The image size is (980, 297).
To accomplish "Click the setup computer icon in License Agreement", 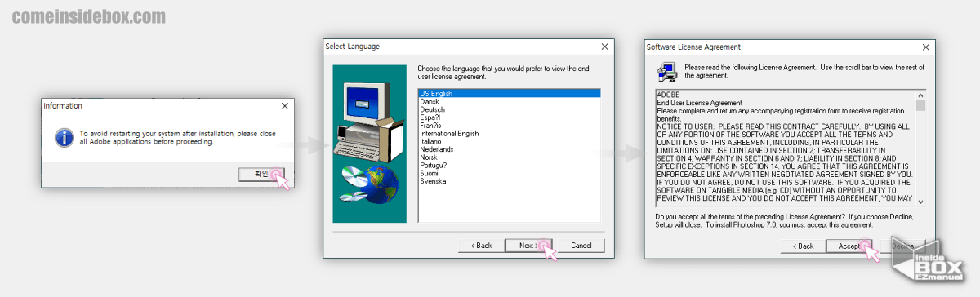I will (x=666, y=72).
